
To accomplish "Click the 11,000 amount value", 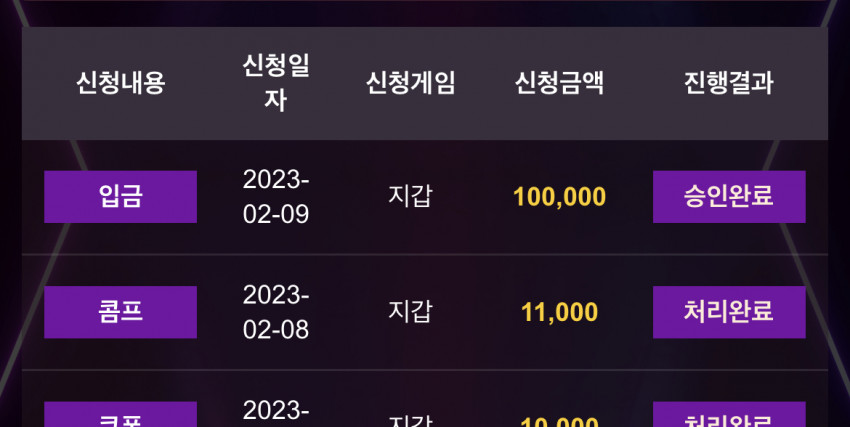I will (559, 312).
